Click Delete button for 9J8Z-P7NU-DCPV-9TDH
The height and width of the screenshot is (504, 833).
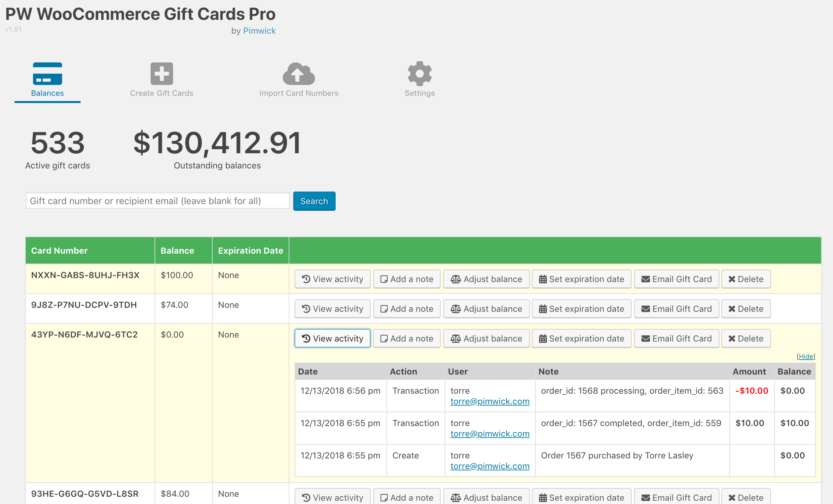(x=745, y=308)
